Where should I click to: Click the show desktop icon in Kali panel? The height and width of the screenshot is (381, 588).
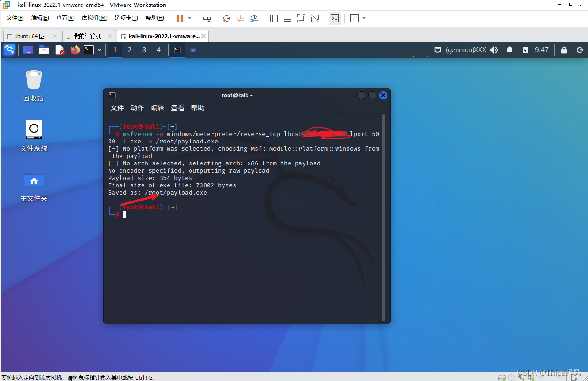28,50
